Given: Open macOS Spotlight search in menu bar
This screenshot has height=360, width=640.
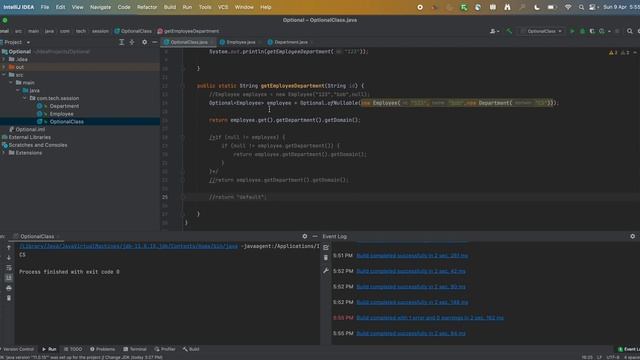Looking at the screenshot, I should pyautogui.click(x=581, y=7).
